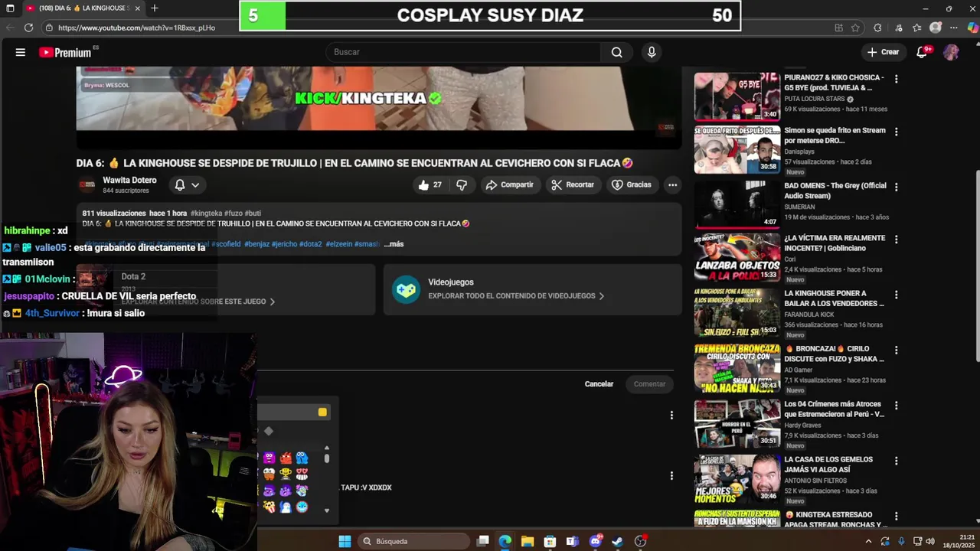This screenshot has height=551, width=980.
Task: Open Microsoft Teams from the taskbar
Action: pos(572,541)
